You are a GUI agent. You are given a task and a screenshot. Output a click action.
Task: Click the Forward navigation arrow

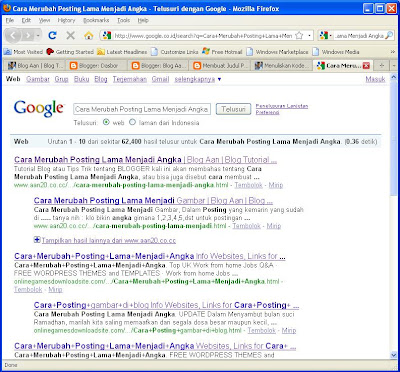tap(29, 35)
